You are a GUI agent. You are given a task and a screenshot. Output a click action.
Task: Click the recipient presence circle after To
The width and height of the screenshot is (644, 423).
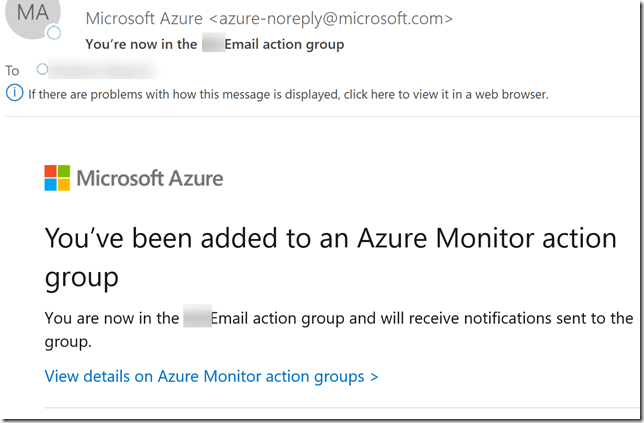tap(42, 69)
